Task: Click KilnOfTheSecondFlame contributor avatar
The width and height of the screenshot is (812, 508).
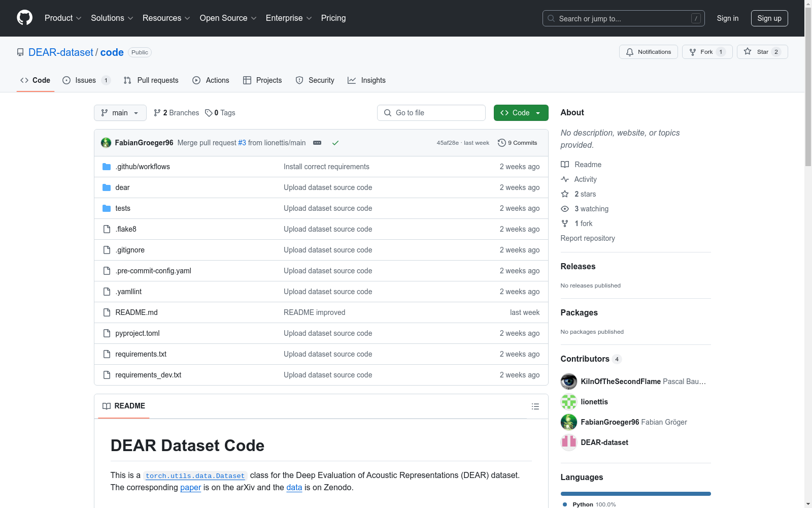Action: [x=569, y=382]
